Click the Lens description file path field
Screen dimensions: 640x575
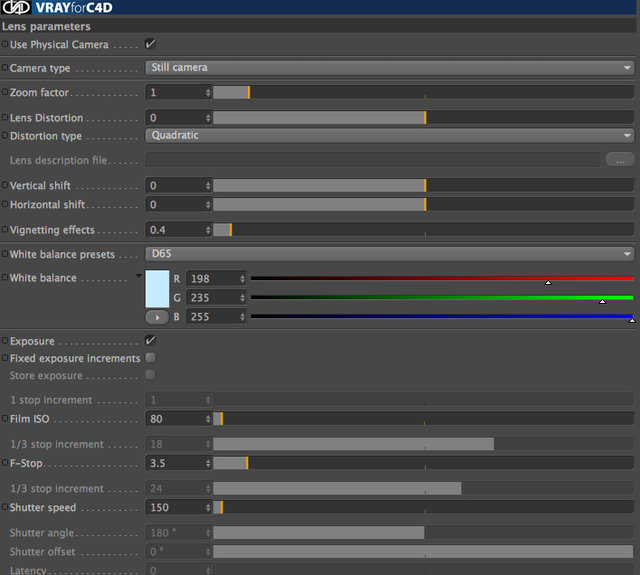point(373,160)
